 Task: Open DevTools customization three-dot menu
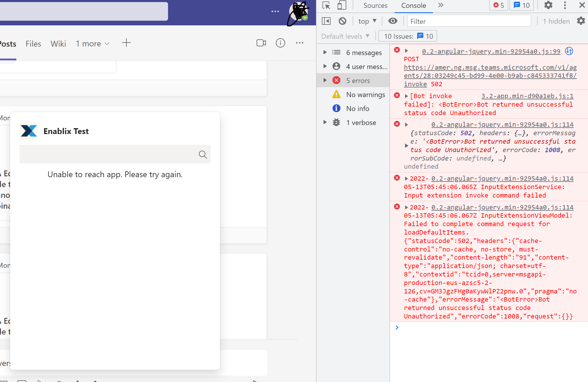click(x=564, y=5)
